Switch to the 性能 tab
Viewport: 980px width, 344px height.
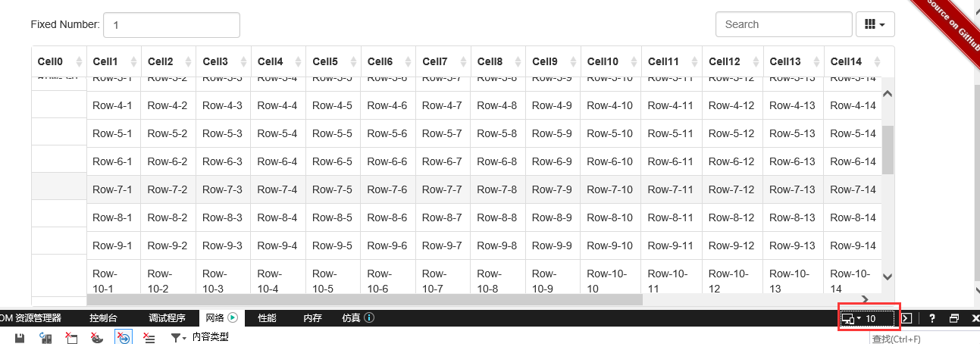click(267, 318)
